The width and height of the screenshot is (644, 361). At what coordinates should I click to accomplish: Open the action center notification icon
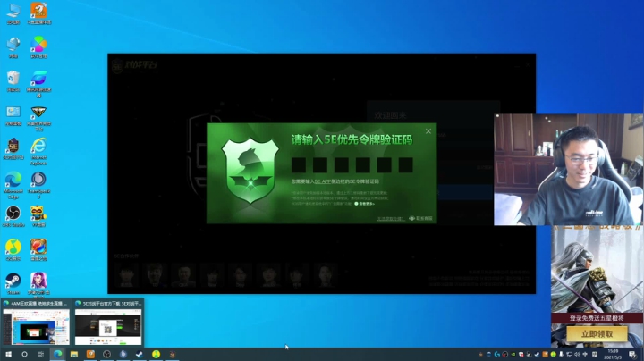coord(632,355)
